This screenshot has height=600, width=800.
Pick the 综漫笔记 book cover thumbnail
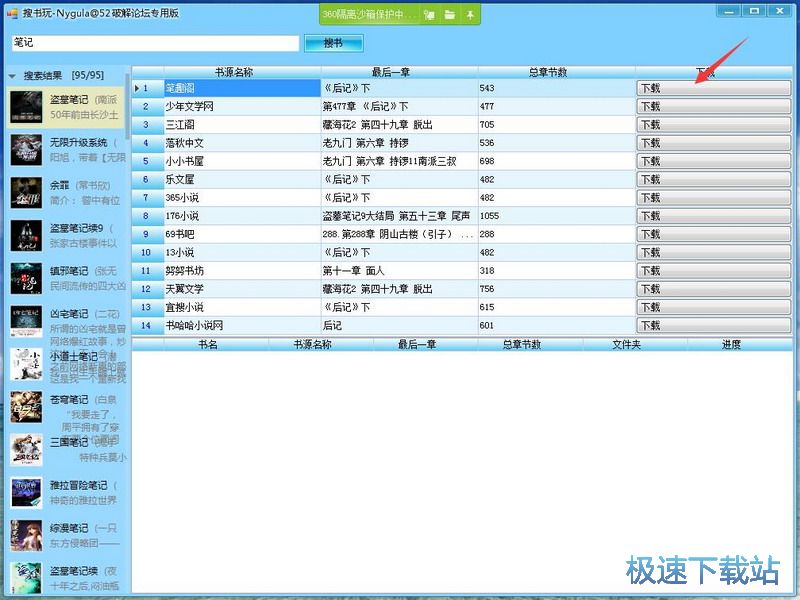(26, 535)
